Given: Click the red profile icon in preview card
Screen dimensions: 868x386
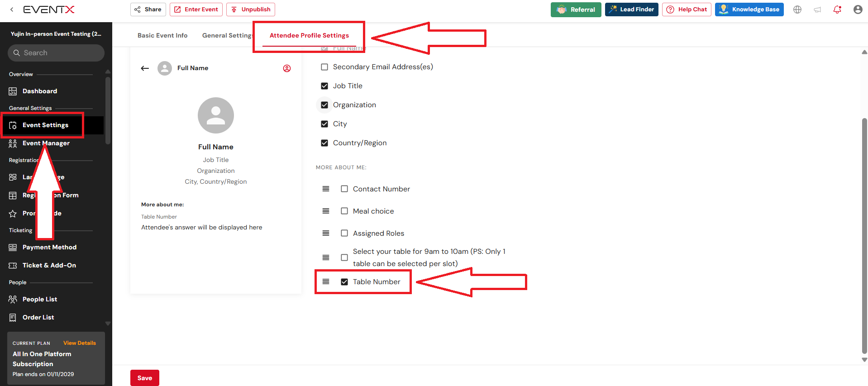Looking at the screenshot, I should point(287,68).
